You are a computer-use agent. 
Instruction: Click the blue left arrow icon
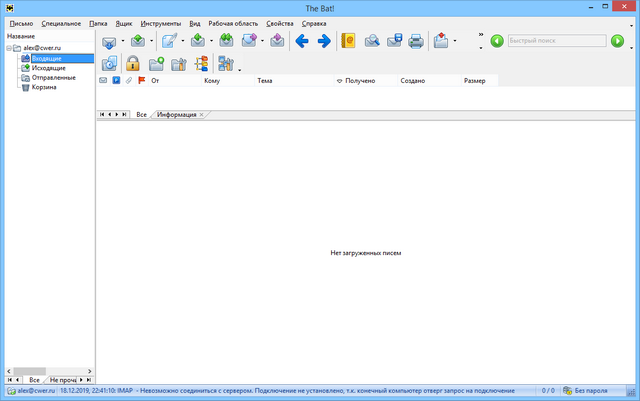point(300,41)
